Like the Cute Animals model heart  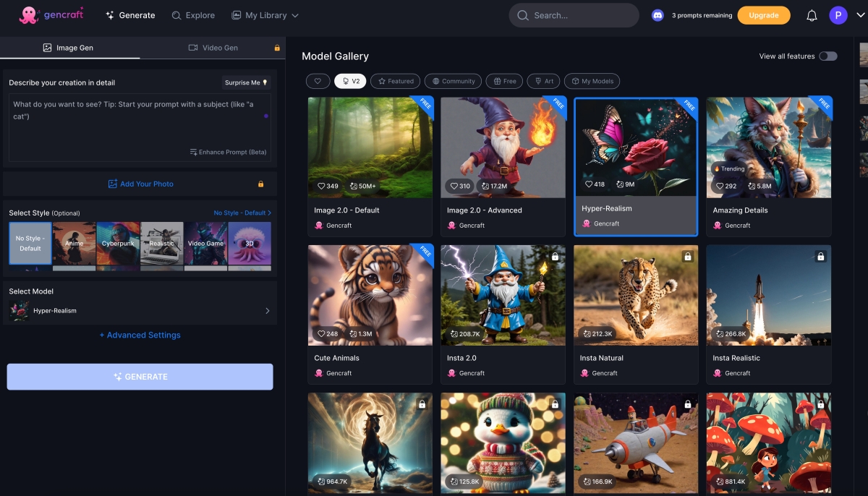pyautogui.click(x=321, y=333)
